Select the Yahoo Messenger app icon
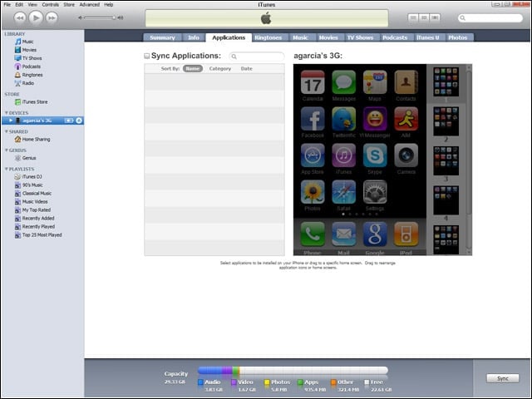Screen dimensions: 532x399 click(x=375, y=119)
